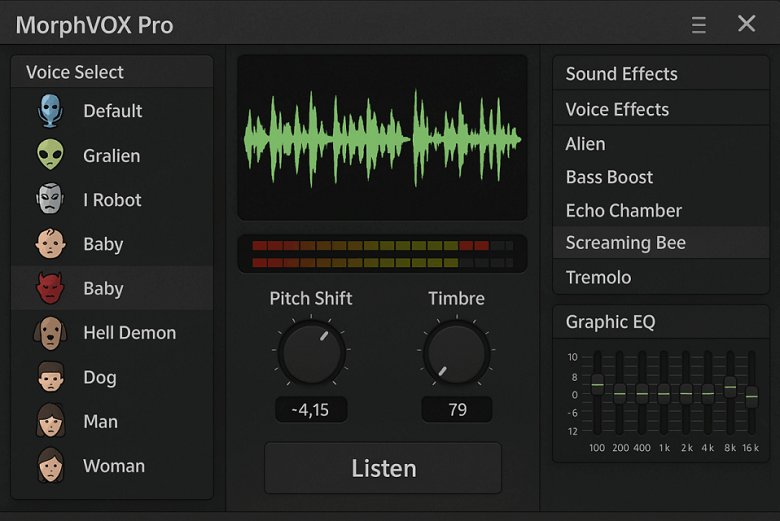
Task: Click the green alien face icon
Action: [x=50, y=155]
